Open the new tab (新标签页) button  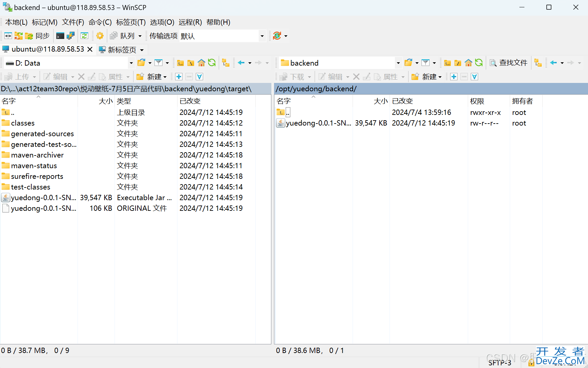[122, 50]
